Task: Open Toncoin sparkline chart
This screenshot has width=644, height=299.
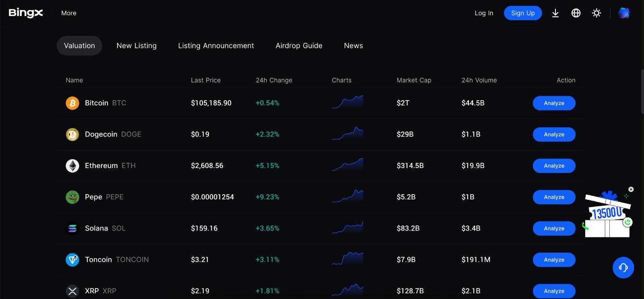Action: click(x=347, y=259)
